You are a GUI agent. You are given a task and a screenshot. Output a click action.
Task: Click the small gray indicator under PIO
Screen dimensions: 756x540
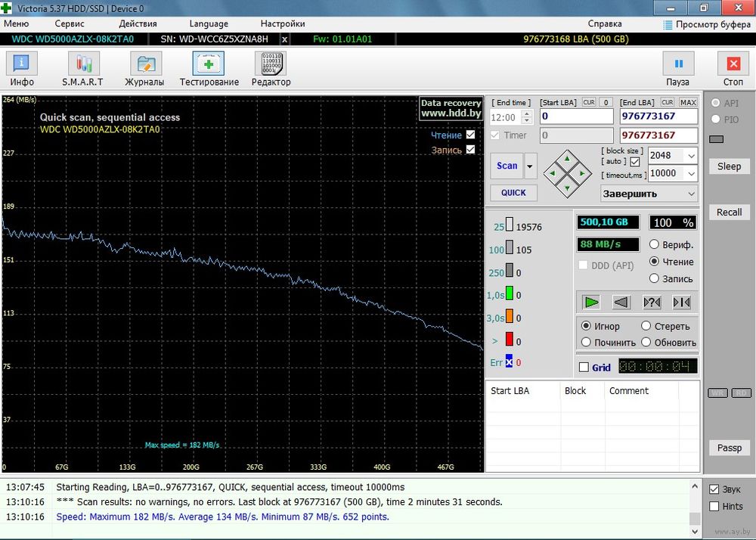[x=717, y=139]
